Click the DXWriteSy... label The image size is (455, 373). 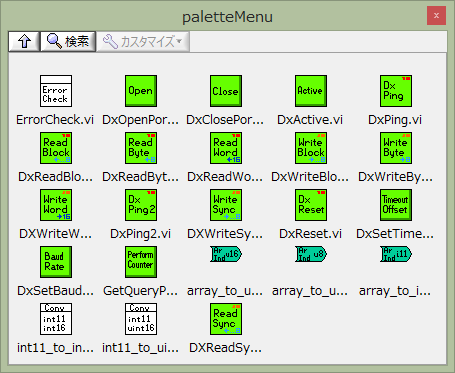225,234
